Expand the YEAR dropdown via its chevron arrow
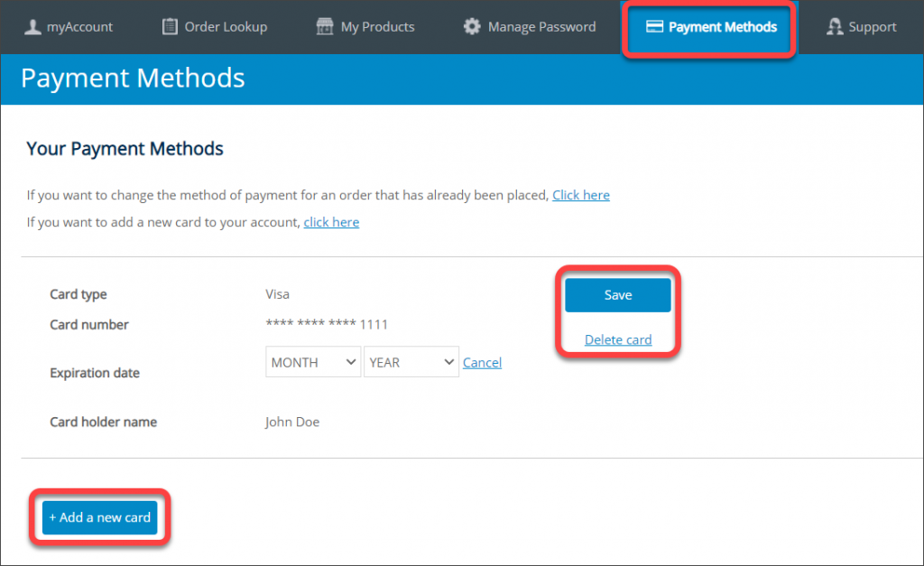 (449, 362)
